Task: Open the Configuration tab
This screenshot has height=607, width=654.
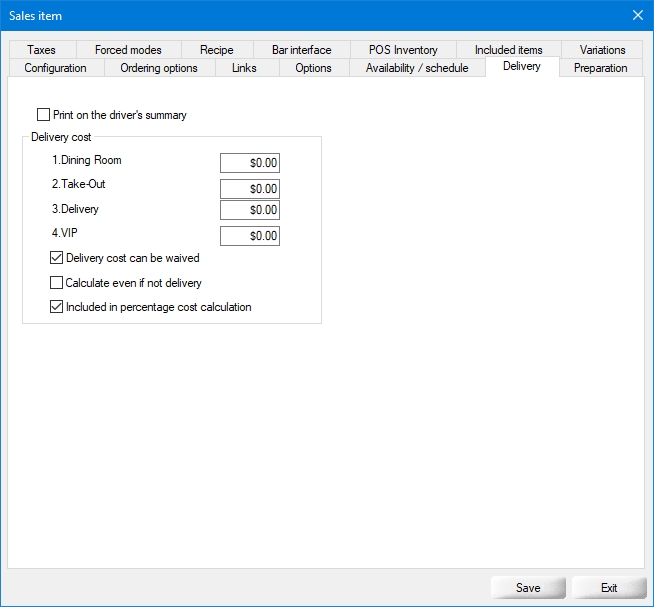Action: pos(55,68)
